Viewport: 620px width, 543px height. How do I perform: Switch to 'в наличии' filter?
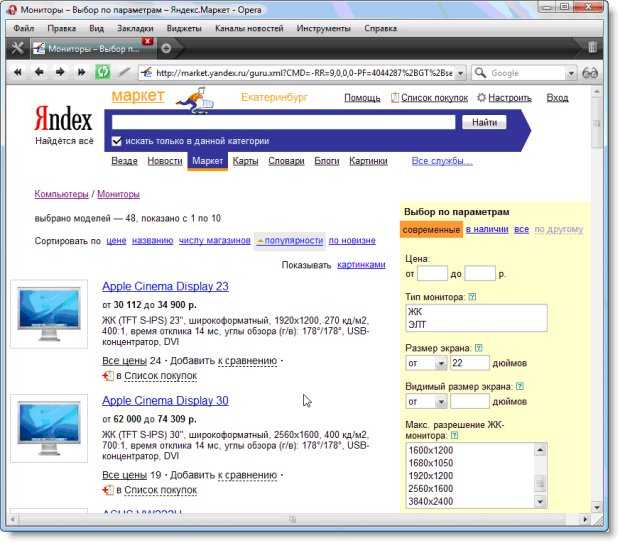(x=487, y=229)
